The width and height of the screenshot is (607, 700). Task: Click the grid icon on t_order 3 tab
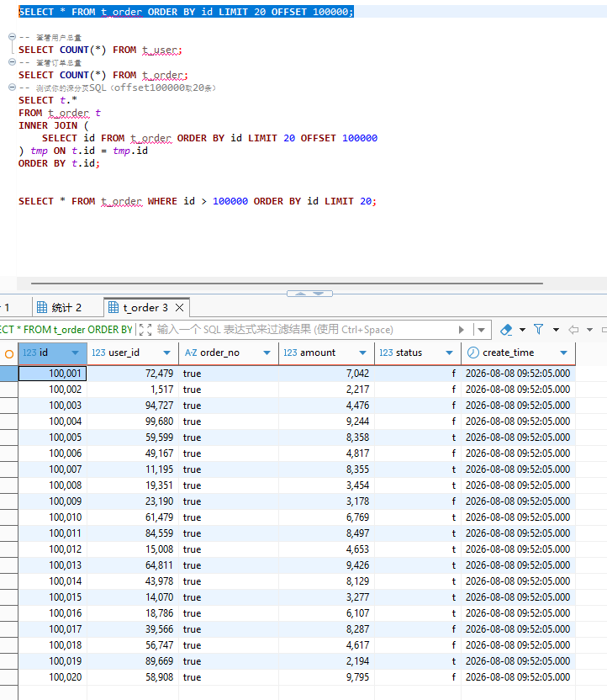click(x=113, y=307)
